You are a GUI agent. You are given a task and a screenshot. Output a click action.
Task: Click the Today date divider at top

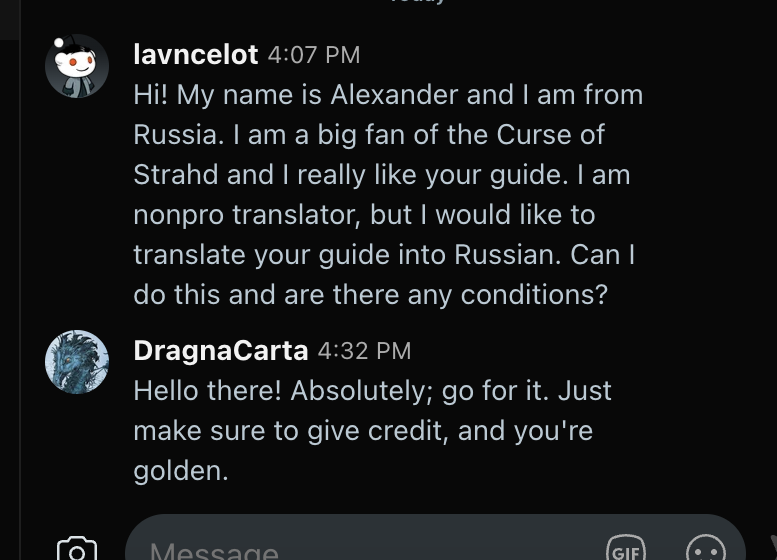pyautogui.click(x=419, y=1)
